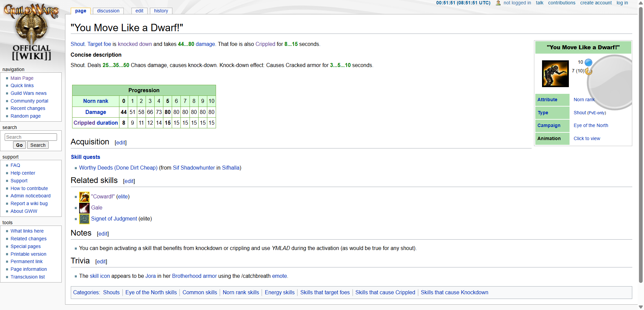Click the Go button

pos(19,145)
